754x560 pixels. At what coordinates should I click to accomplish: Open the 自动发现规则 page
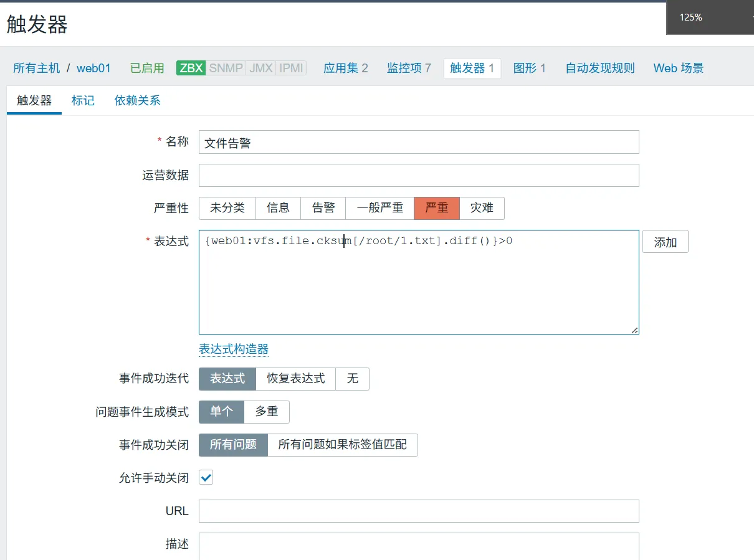click(599, 68)
